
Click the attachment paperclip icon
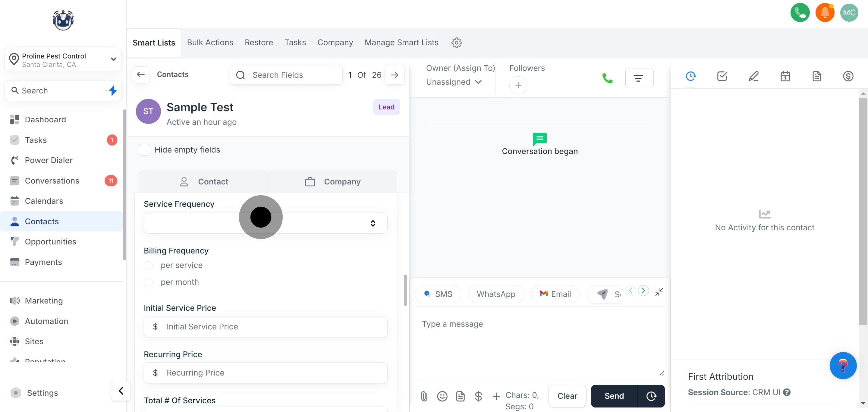(x=424, y=396)
